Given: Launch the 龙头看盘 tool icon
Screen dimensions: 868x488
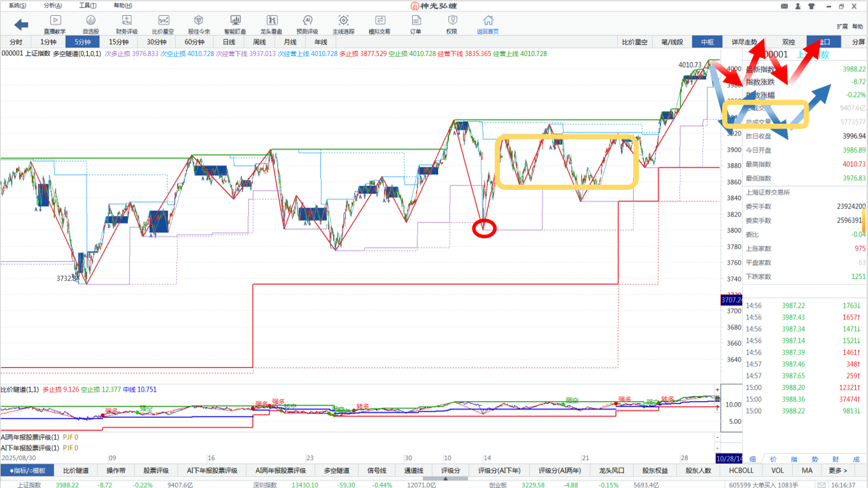Looking at the screenshot, I should pyautogui.click(x=272, y=21).
